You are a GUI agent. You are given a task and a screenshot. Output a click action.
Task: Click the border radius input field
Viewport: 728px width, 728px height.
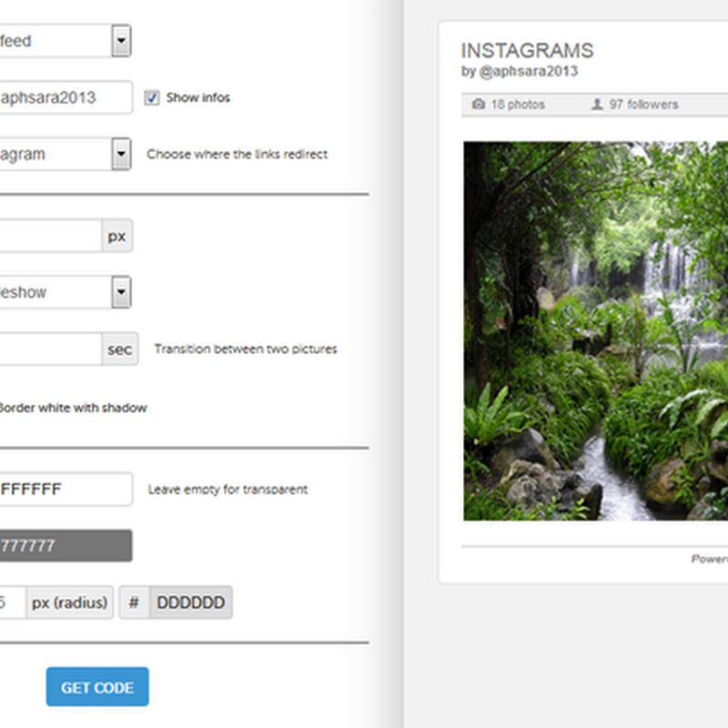click(13, 602)
